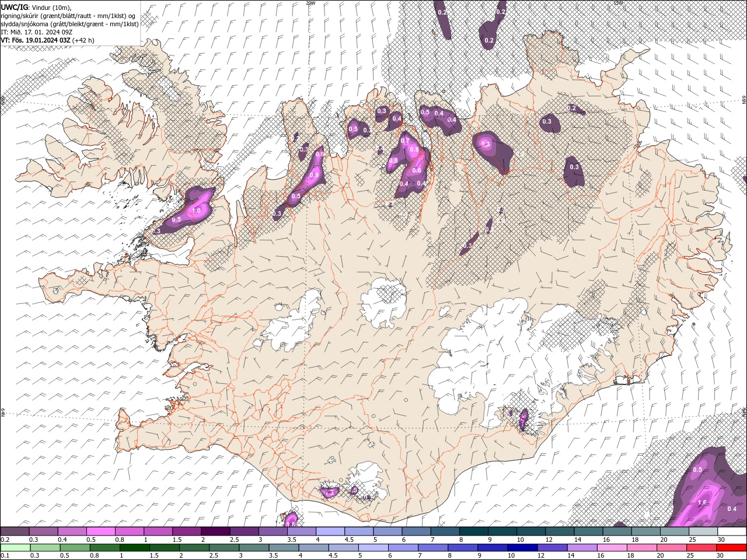This screenshot has height=560, width=747.
Task: Select the deep blue 10 swatch, lower legend
Action: [x=523, y=548]
